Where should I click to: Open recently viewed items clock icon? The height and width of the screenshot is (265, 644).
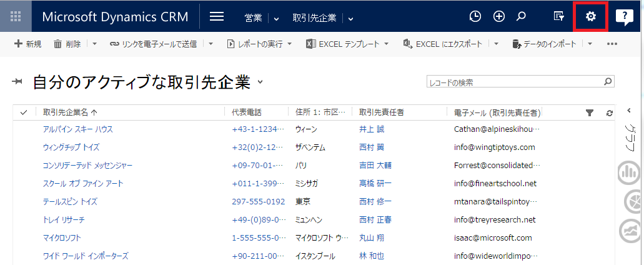point(475,16)
